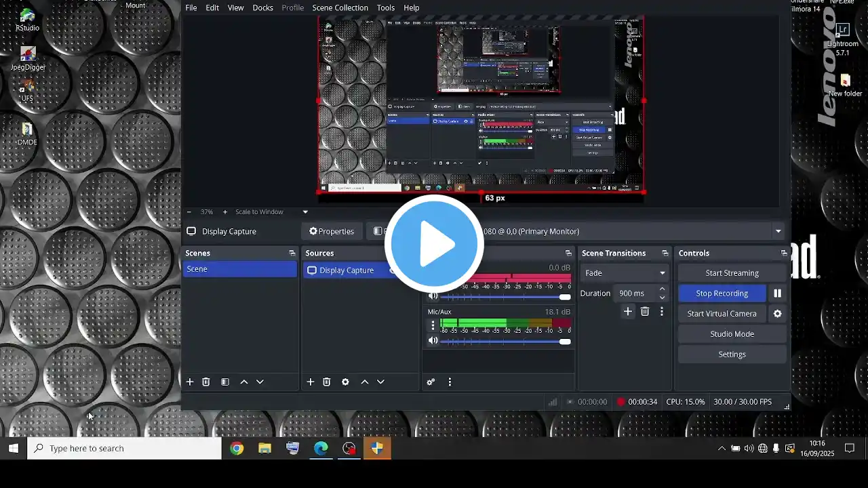Expand the preview scaling dropdown arrow

305,212
